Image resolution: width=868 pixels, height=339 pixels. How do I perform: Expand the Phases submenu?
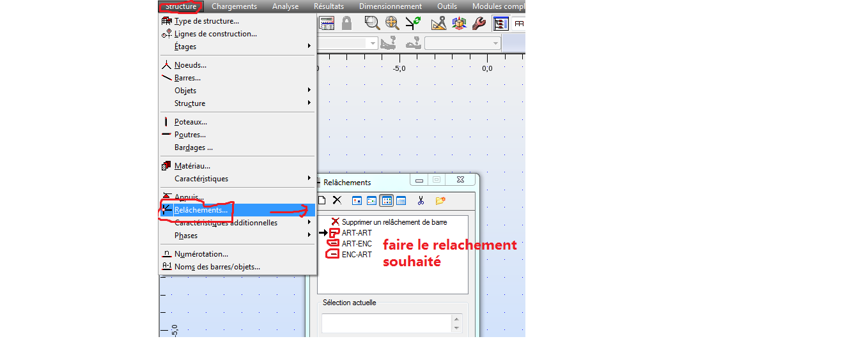coord(237,236)
